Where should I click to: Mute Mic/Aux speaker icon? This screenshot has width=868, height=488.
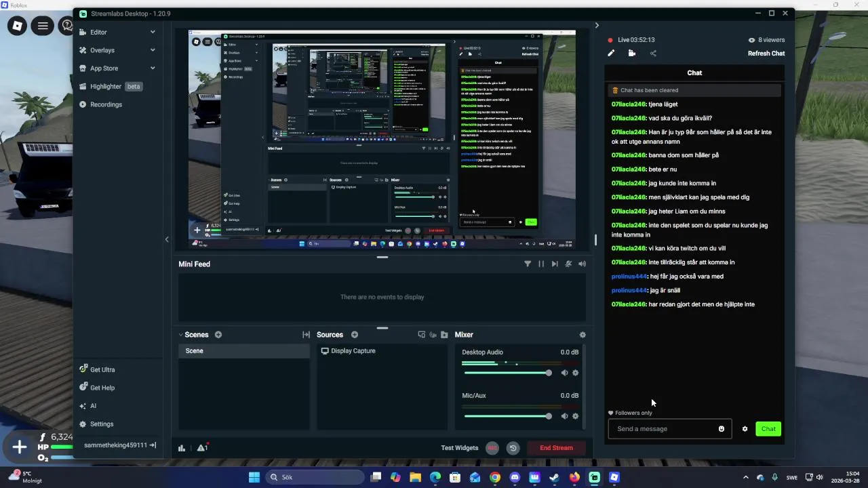564,416
